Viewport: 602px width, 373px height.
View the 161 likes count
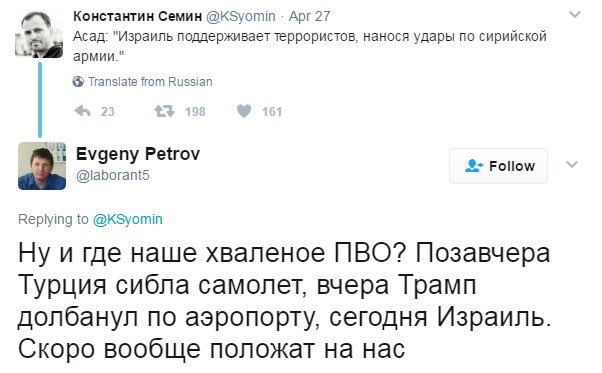(x=272, y=112)
